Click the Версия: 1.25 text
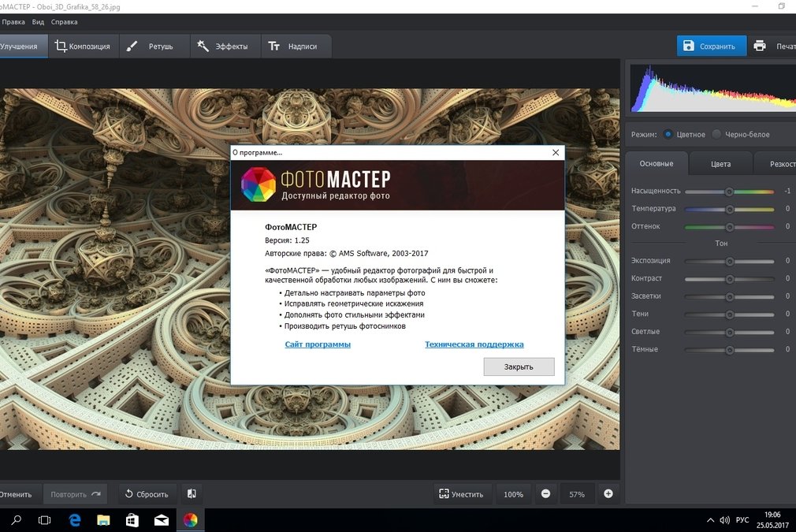The image size is (796, 532). click(x=287, y=240)
